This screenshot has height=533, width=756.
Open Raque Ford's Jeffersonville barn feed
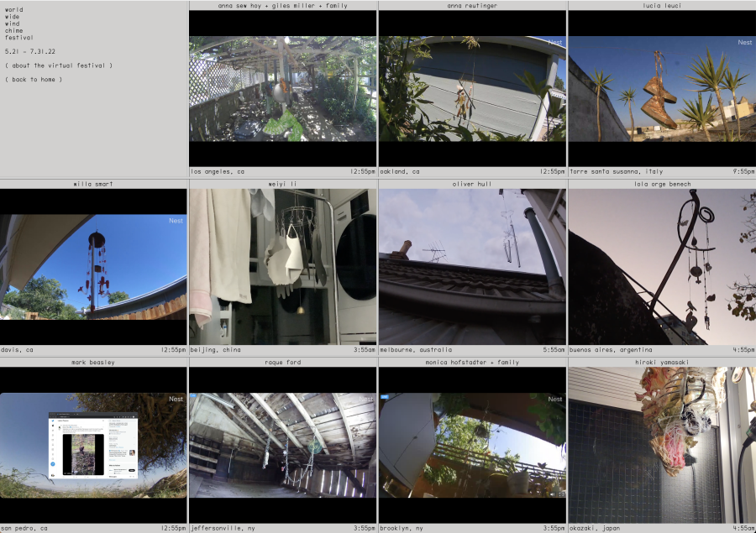point(282,446)
